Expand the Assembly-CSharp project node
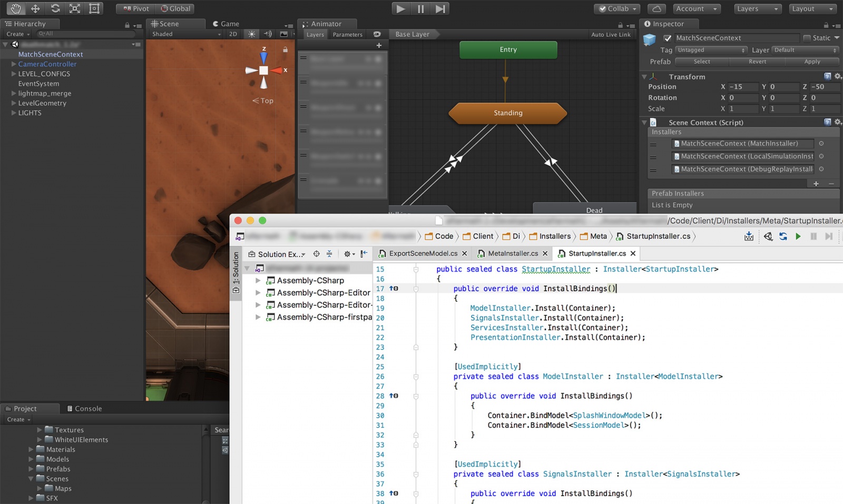The image size is (843, 504). click(258, 281)
